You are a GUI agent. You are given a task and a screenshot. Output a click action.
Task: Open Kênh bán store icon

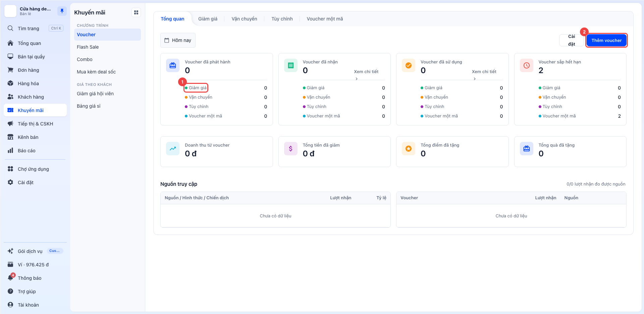click(x=10, y=137)
